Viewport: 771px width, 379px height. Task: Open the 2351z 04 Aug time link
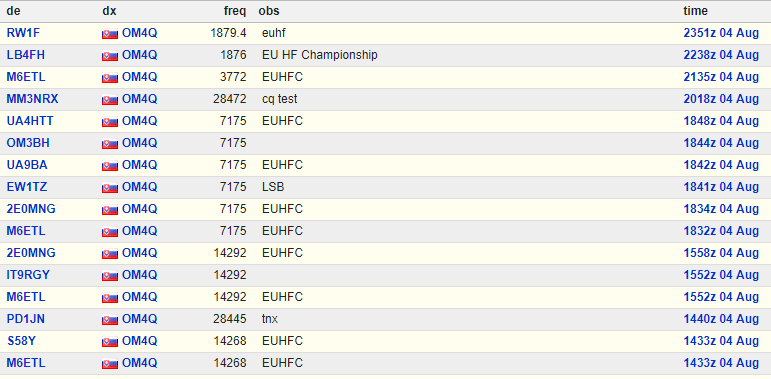pyautogui.click(x=721, y=33)
